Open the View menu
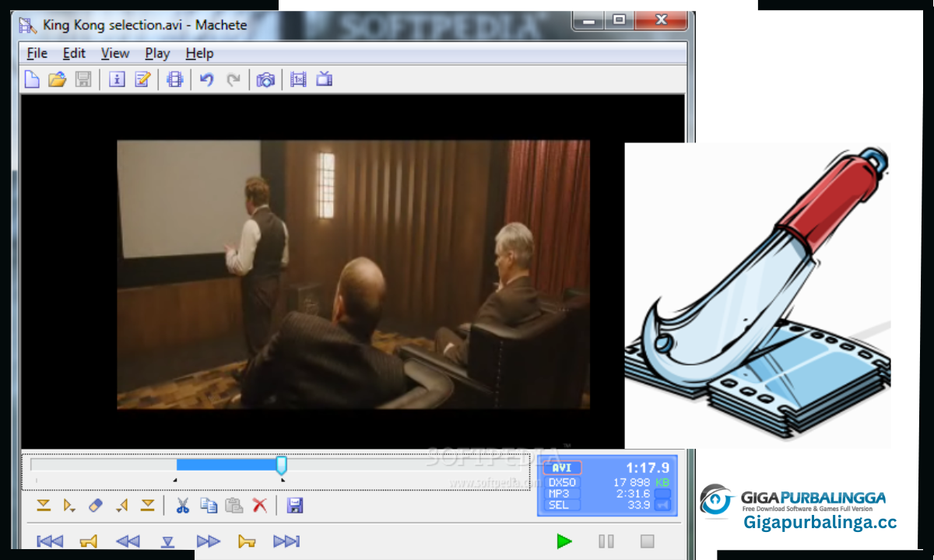Screen dimensions: 934x560 click(115, 54)
